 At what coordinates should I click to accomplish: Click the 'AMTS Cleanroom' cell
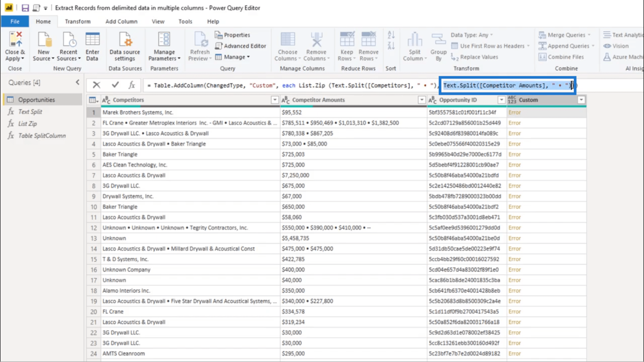pos(190,354)
